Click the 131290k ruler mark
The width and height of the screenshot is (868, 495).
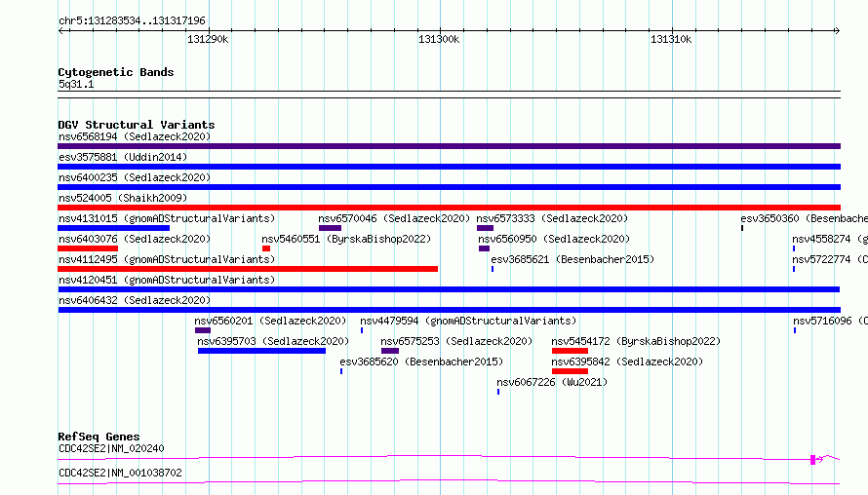[208, 39]
